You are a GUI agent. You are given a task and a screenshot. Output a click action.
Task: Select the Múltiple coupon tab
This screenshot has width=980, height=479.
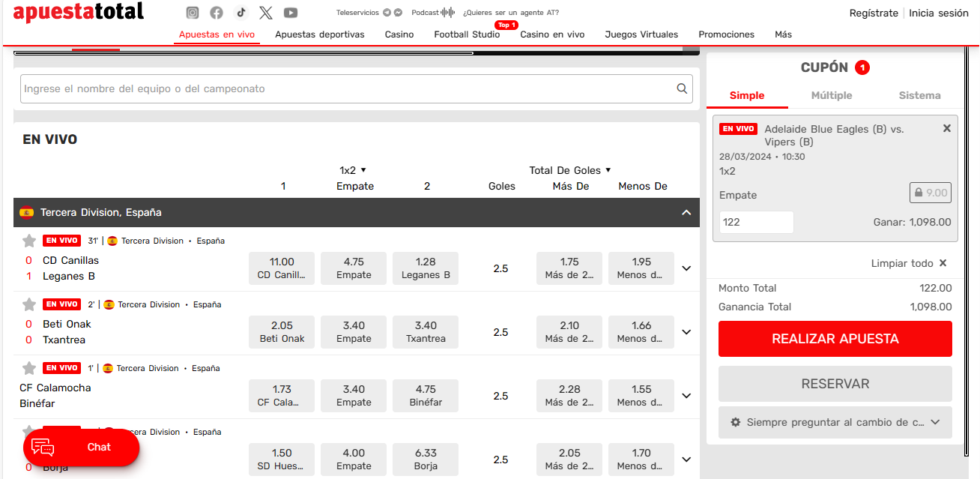tap(832, 95)
